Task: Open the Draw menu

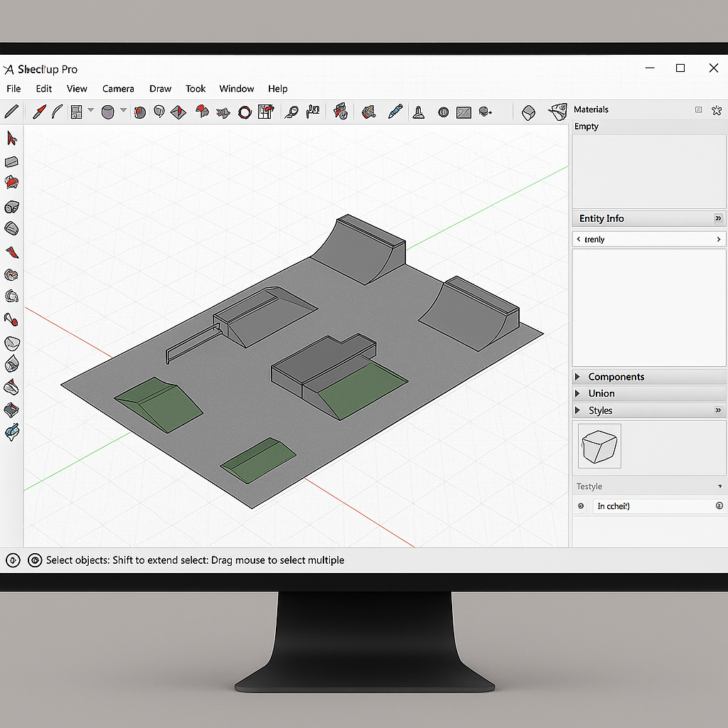Action: 160,89
